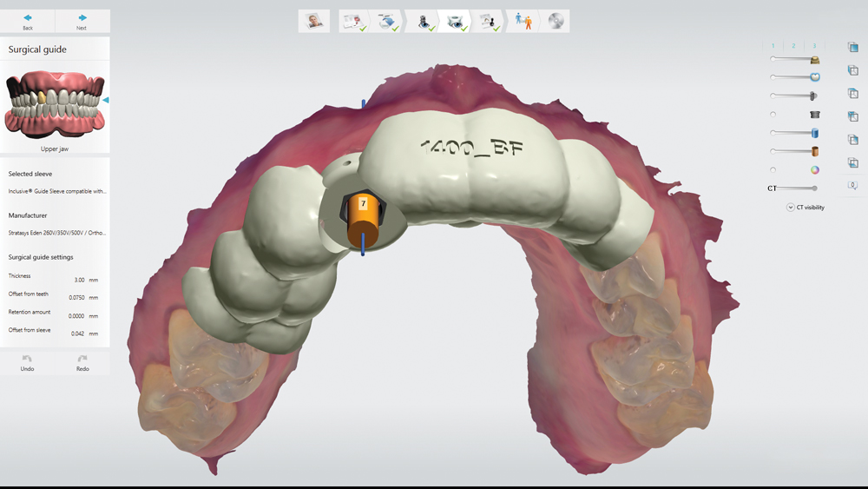The height and width of the screenshot is (489, 868).
Task: Open the Manufacturer Stratasys Eden field
Action: pyautogui.click(x=57, y=233)
